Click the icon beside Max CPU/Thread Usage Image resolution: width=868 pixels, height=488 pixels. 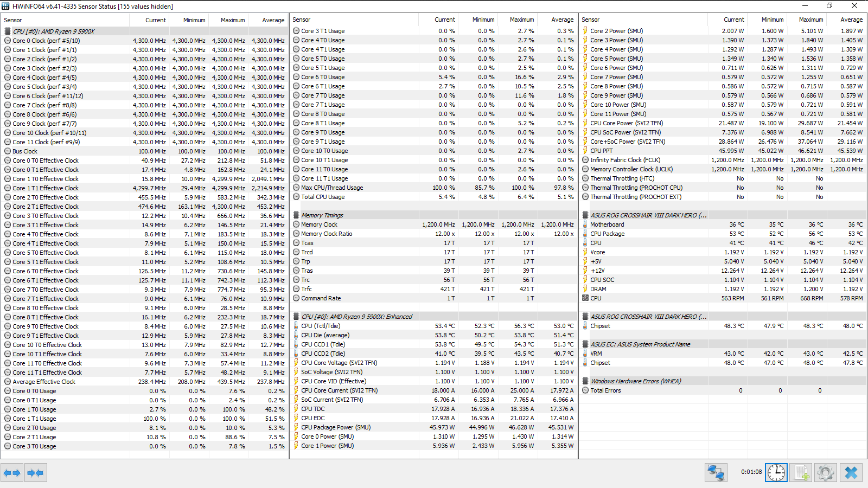pyautogui.click(x=296, y=188)
